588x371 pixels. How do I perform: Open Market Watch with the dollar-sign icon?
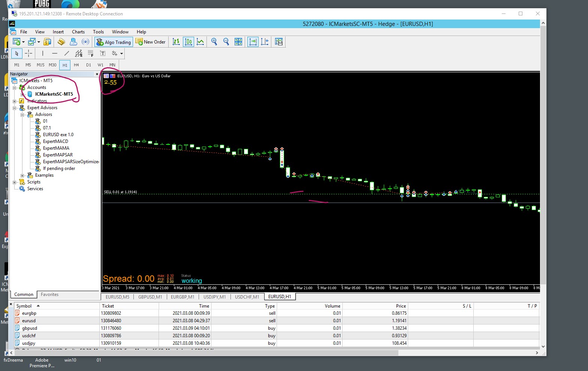[47, 42]
